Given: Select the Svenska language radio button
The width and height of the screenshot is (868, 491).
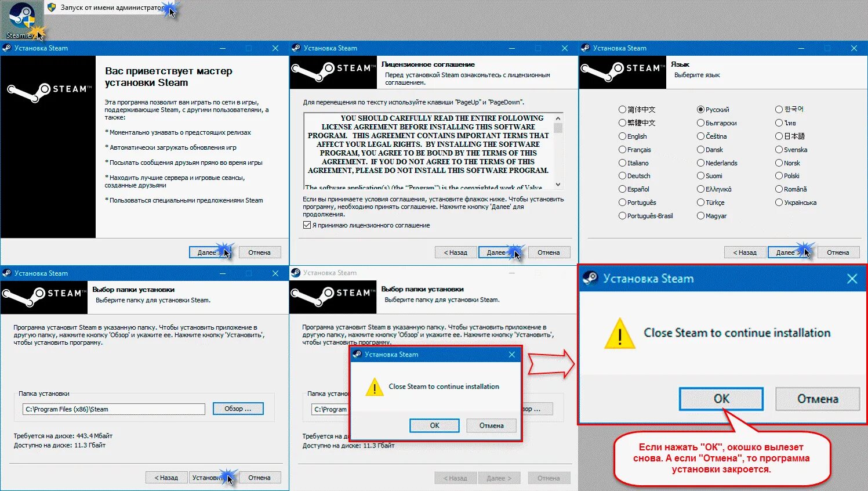Looking at the screenshot, I should coord(779,150).
